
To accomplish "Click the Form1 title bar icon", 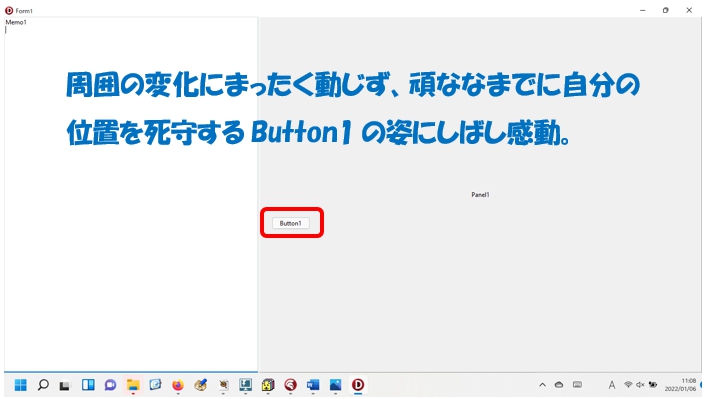I will [x=9, y=10].
